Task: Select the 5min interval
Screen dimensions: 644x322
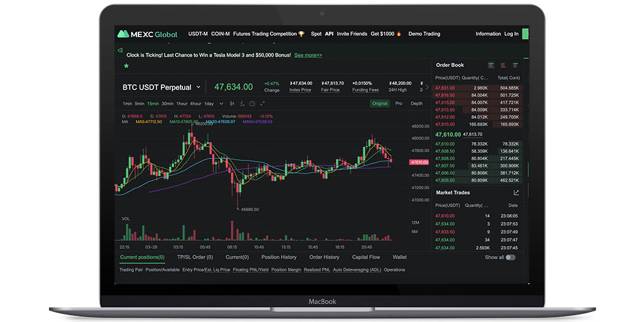Action: [140, 104]
